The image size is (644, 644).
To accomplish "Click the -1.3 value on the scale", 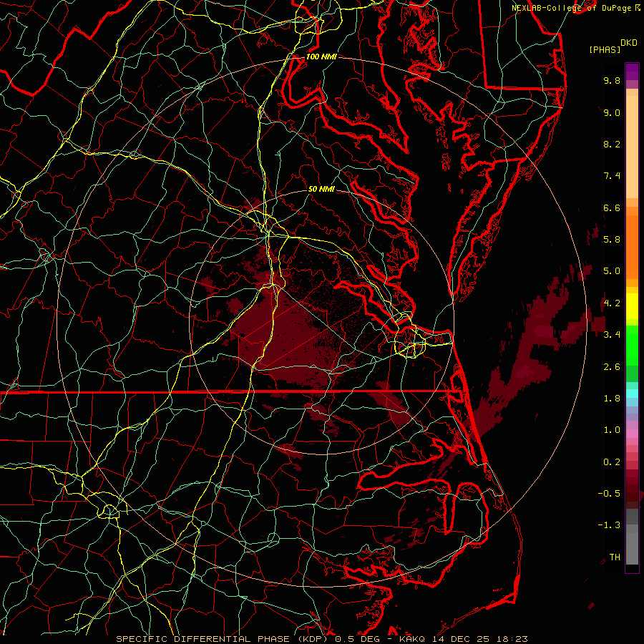I will (x=609, y=525).
